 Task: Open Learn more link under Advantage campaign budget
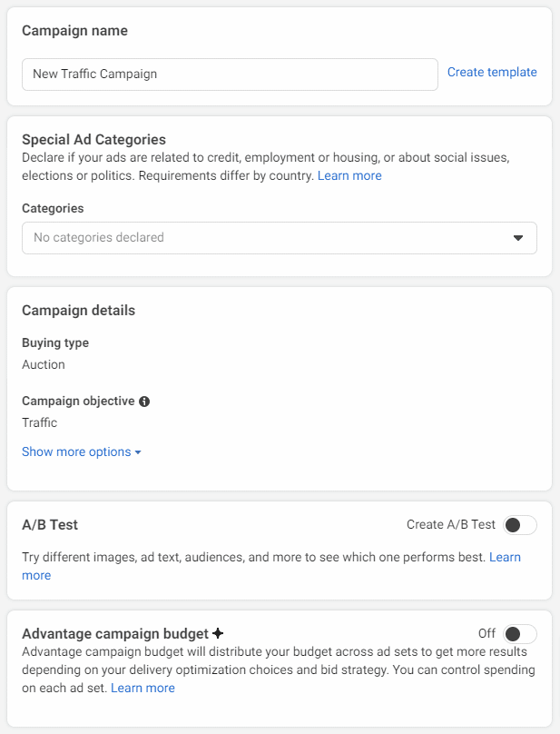click(x=142, y=688)
